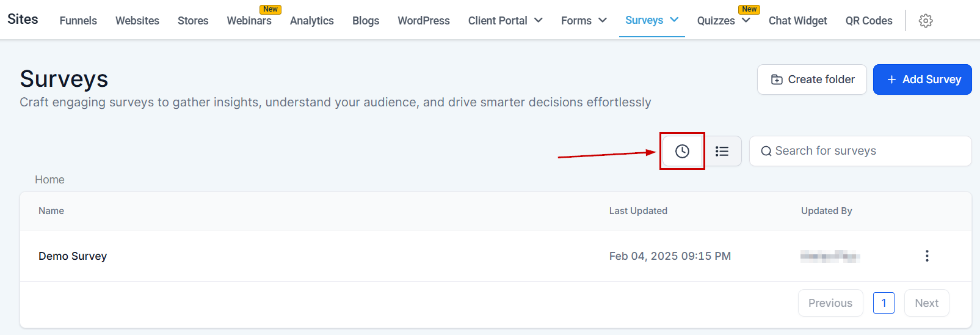This screenshot has height=335, width=980.
Task: Click the Next page button
Action: pos(926,303)
